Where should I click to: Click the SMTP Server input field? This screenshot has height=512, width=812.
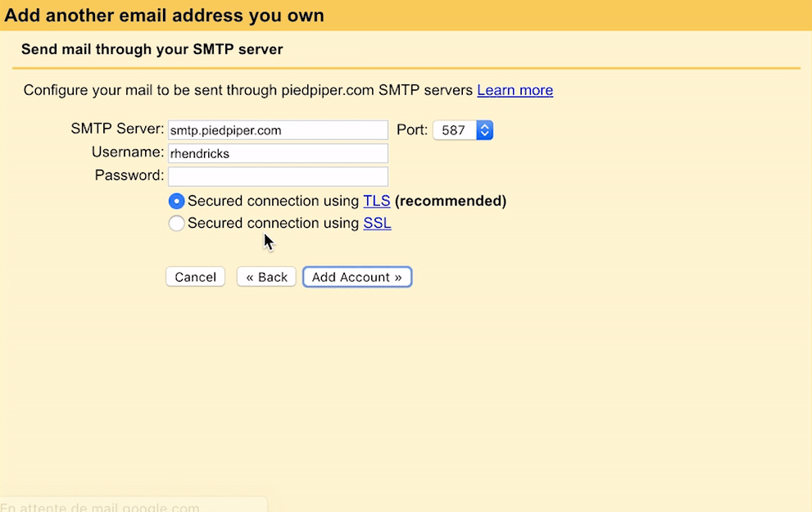[x=277, y=130]
